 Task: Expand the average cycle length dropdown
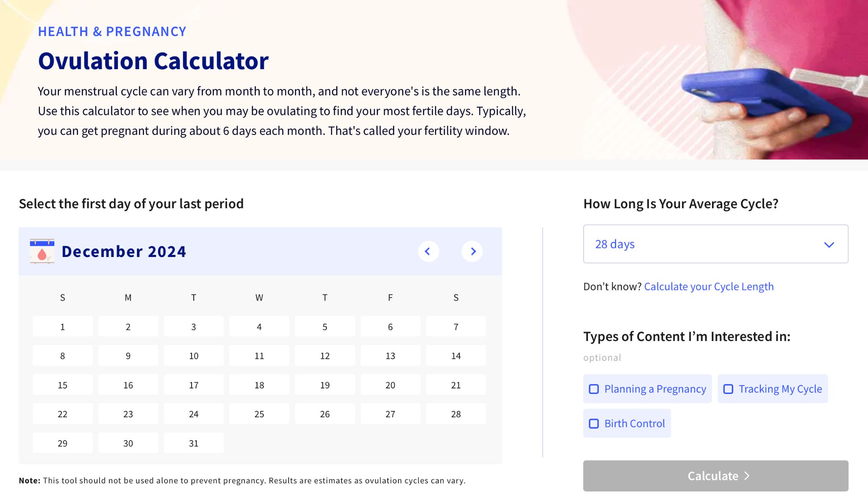click(x=715, y=243)
